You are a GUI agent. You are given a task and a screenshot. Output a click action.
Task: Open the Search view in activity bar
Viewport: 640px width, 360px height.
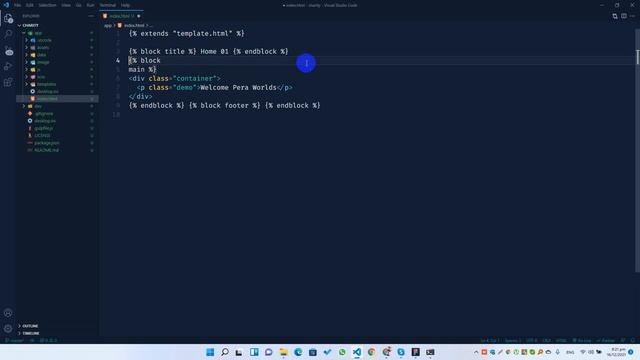[x=8, y=34]
